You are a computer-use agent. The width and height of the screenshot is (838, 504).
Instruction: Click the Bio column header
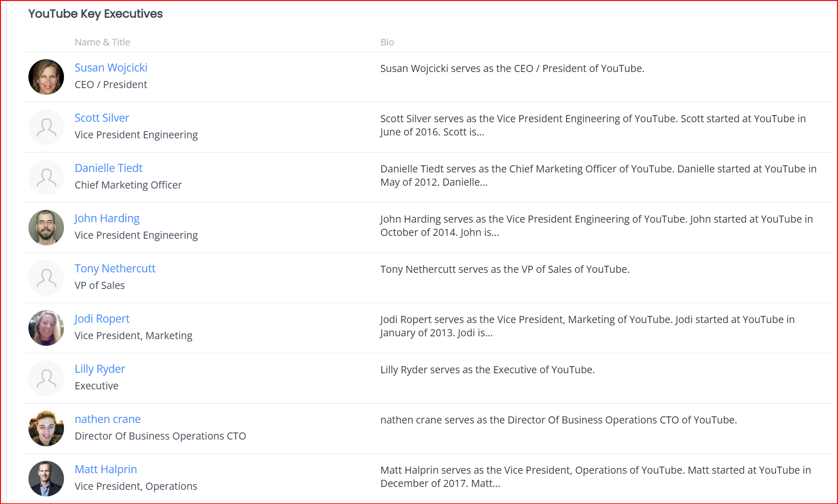click(x=387, y=42)
